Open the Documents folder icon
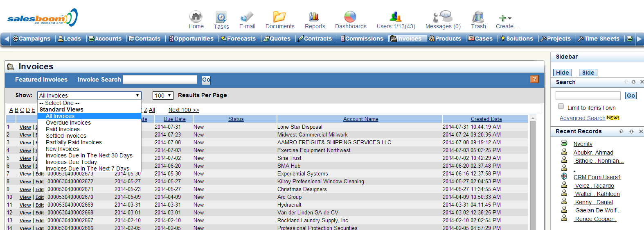This screenshot has height=230, width=644. pyautogui.click(x=279, y=17)
